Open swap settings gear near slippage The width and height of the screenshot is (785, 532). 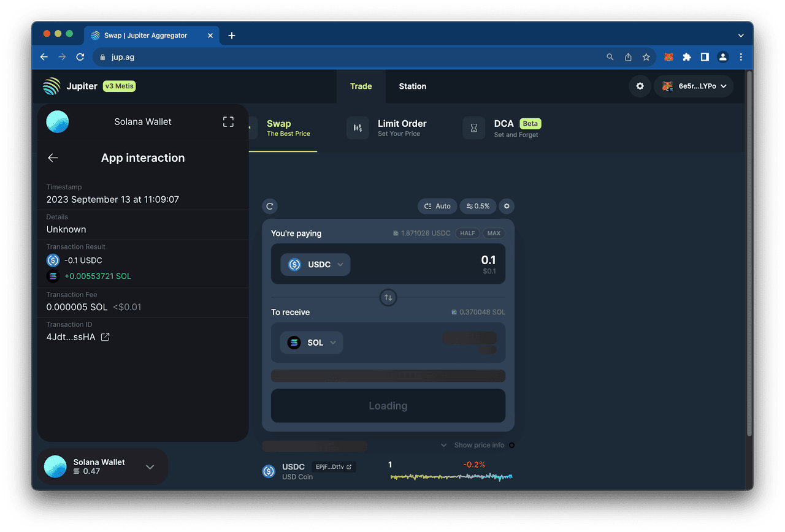tap(507, 207)
